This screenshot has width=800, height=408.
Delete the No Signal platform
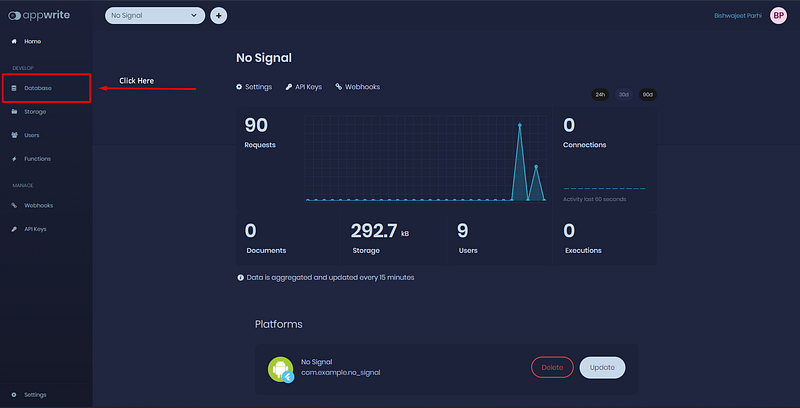tap(553, 367)
